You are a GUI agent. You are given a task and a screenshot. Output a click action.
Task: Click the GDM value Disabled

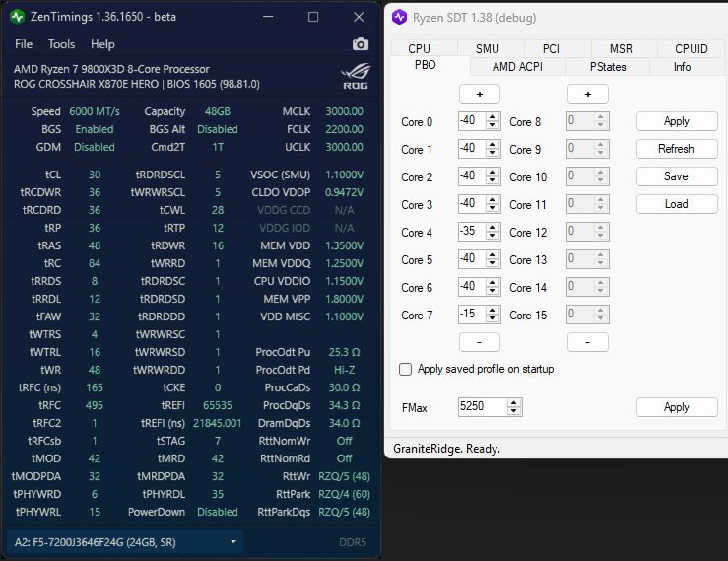click(95, 147)
